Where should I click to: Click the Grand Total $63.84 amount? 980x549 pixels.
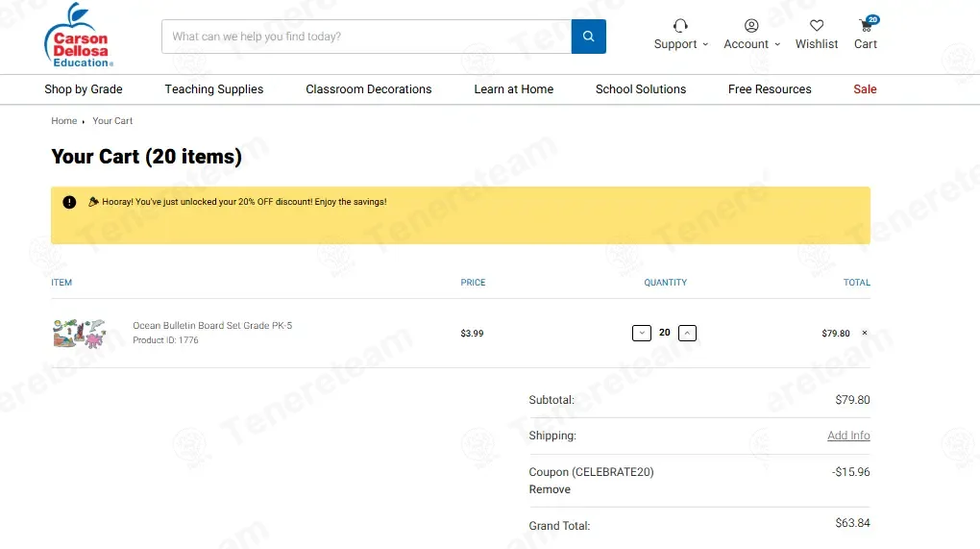point(852,523)
